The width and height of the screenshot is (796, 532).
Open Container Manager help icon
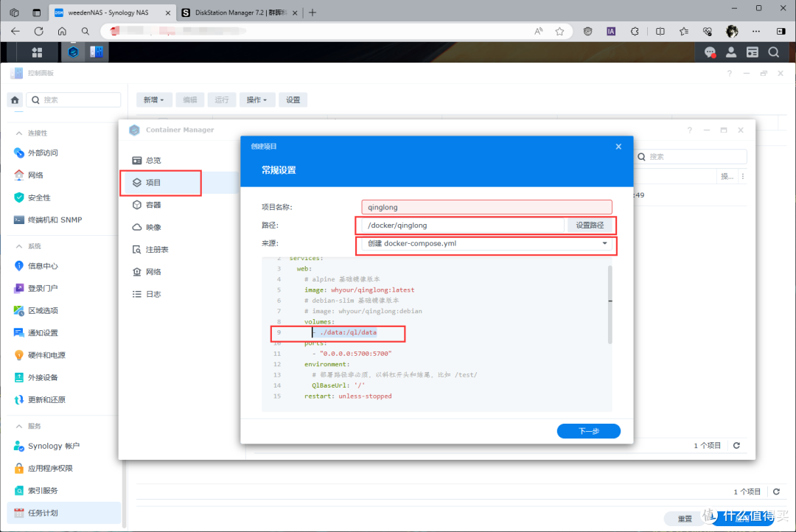689,130
